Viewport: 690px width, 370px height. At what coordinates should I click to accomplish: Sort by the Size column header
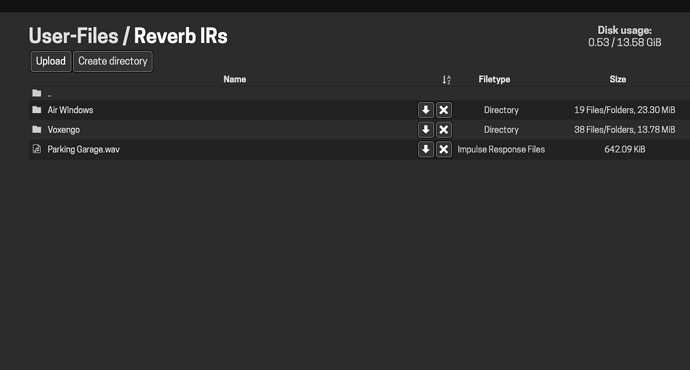[618, 79]
